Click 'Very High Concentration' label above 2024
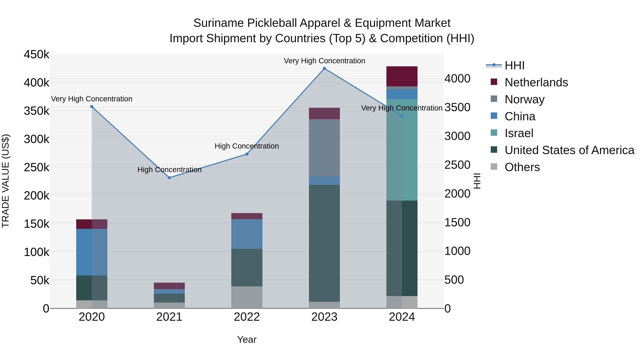The width and height of the screenshot is (644, 362). pos(402,108)
